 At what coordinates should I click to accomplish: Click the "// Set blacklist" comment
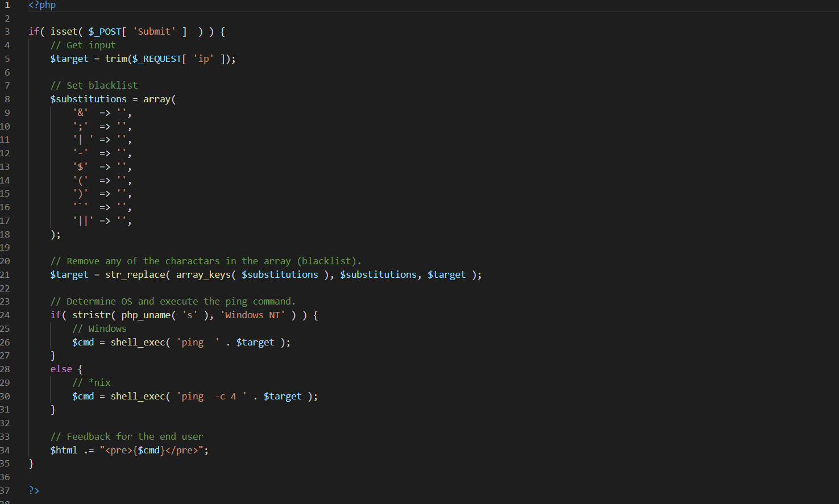point(94,86)
